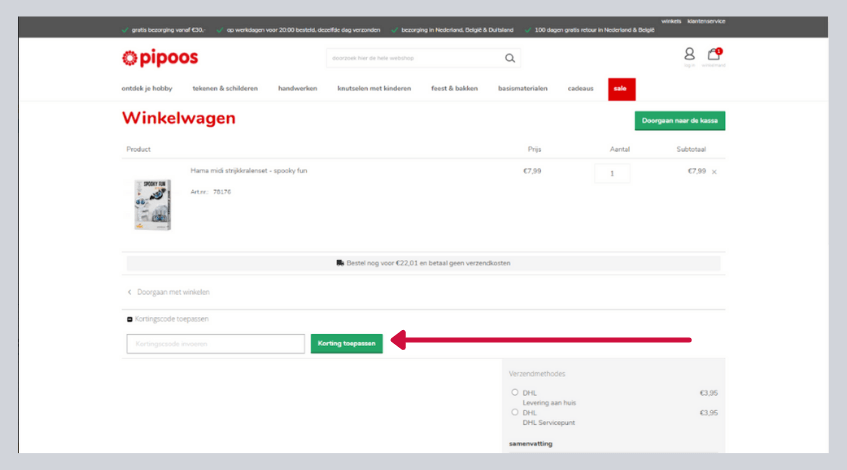Click the kortingscode input field

point(215,344)
